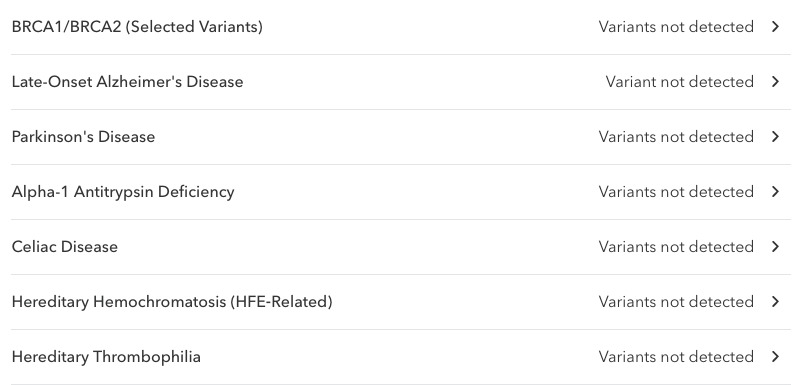The width and height of the screenshot is (804, 385).
Task: Click 'Variants not detected' beside Parkinson's Disease
Action: (676, 136)
